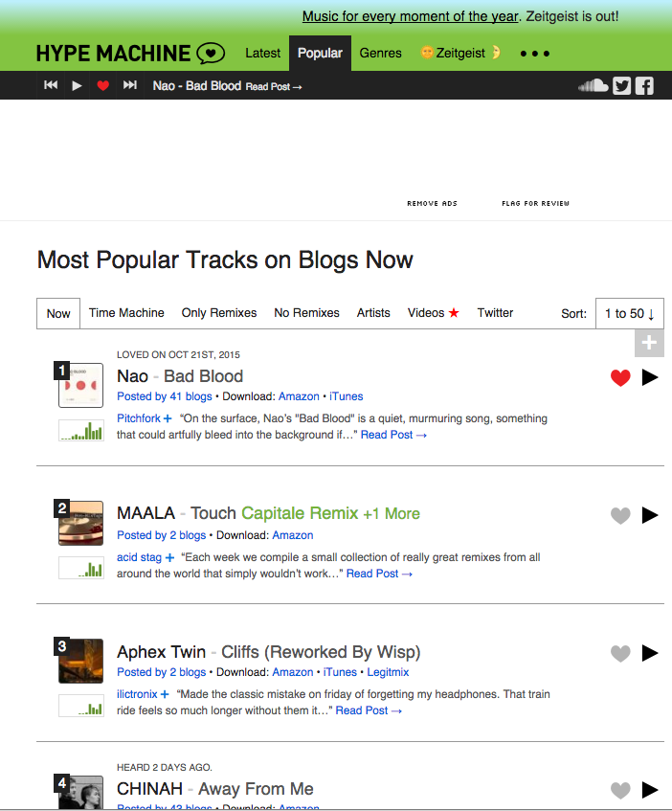
Task: Show Only Remixes
Action: click(x=219, y=313)
